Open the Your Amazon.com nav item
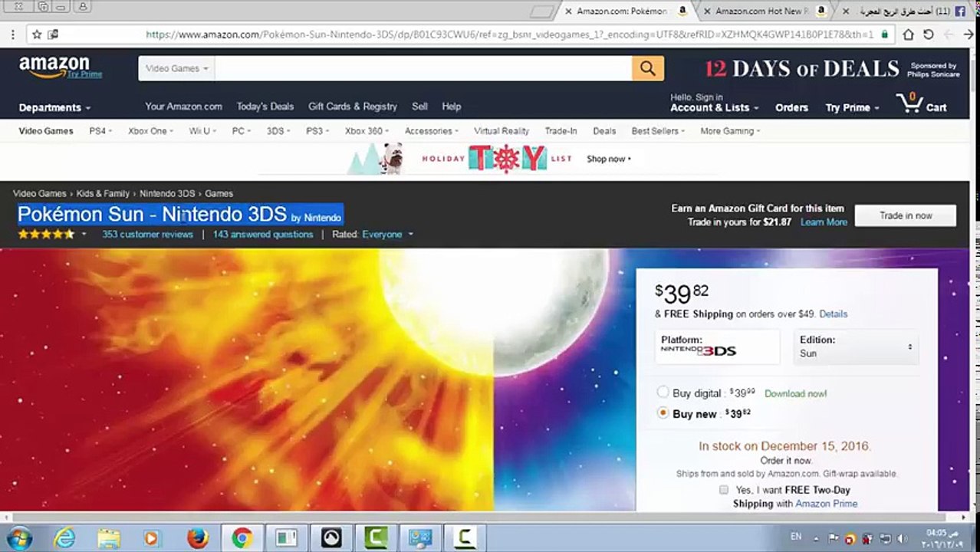 (184, 107)
